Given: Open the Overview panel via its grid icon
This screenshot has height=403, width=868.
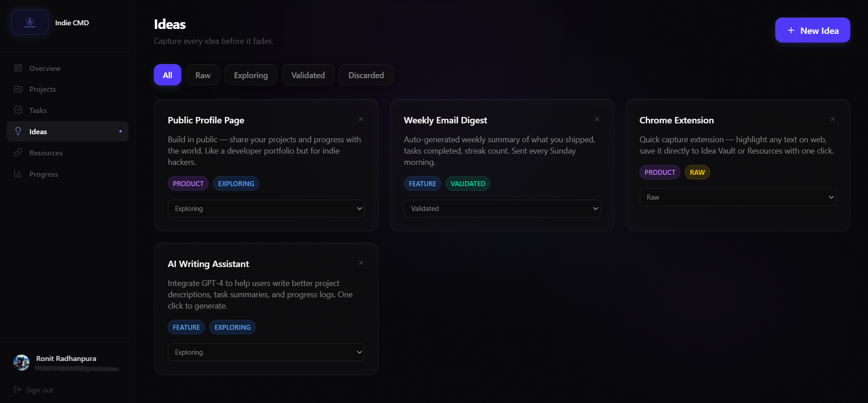Looking at the screenshot, I should (x=18, y=68).
